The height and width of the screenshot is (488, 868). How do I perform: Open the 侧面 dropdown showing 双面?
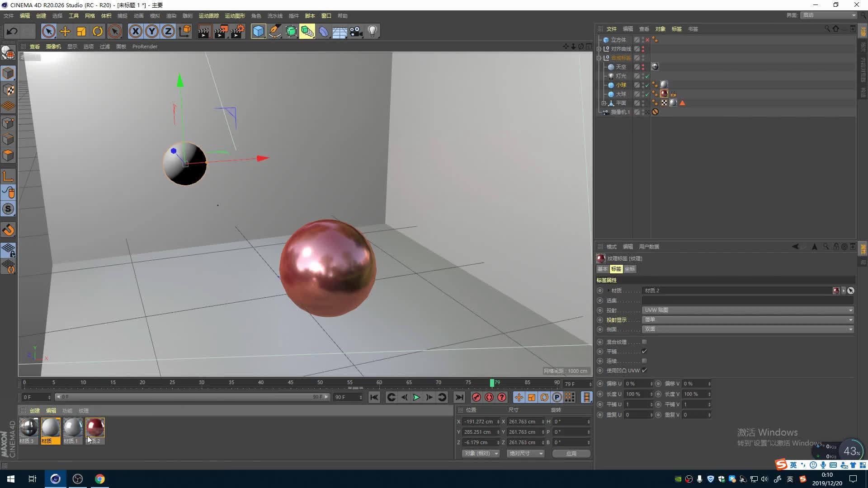747,329
